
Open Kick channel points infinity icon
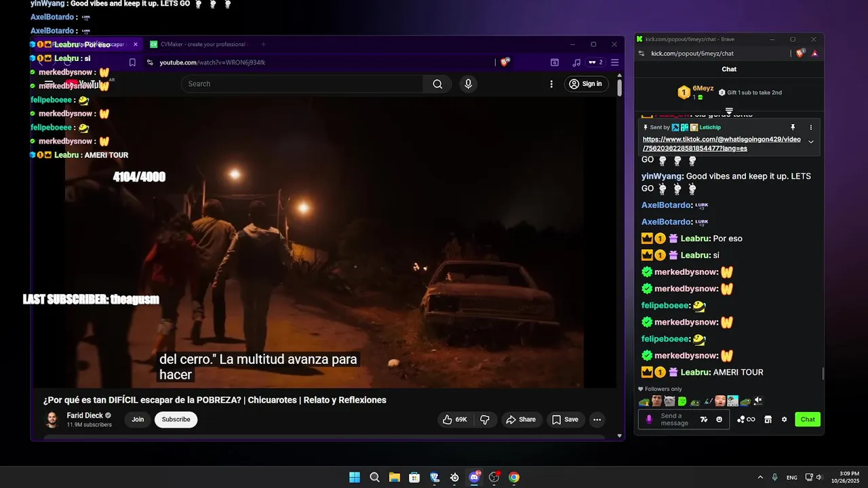pyautogui.click(x=746, y=420)
